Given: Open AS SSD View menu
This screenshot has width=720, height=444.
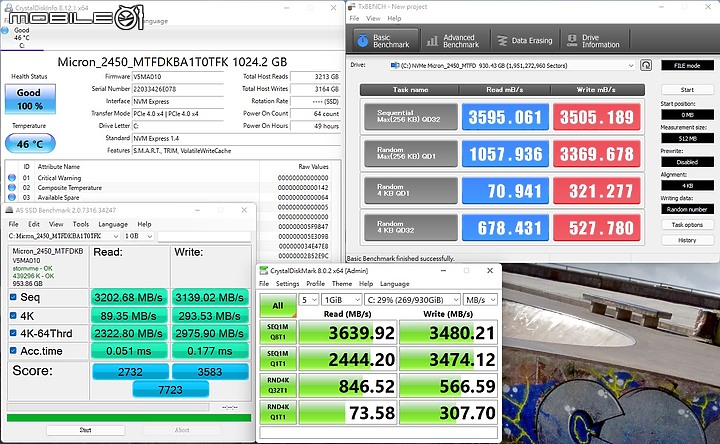Looking at the screenshot, I should (56, 224).
